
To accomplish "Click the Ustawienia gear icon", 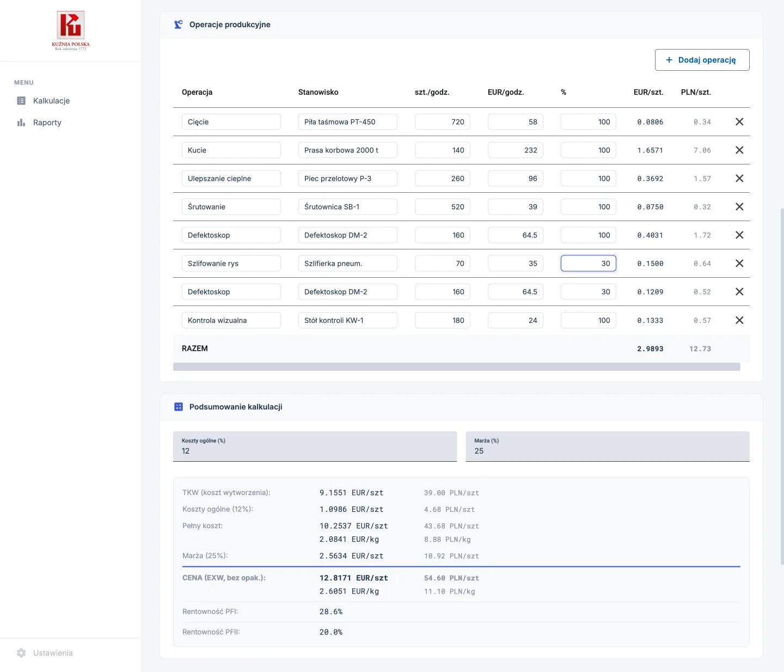I will point(21,653).
